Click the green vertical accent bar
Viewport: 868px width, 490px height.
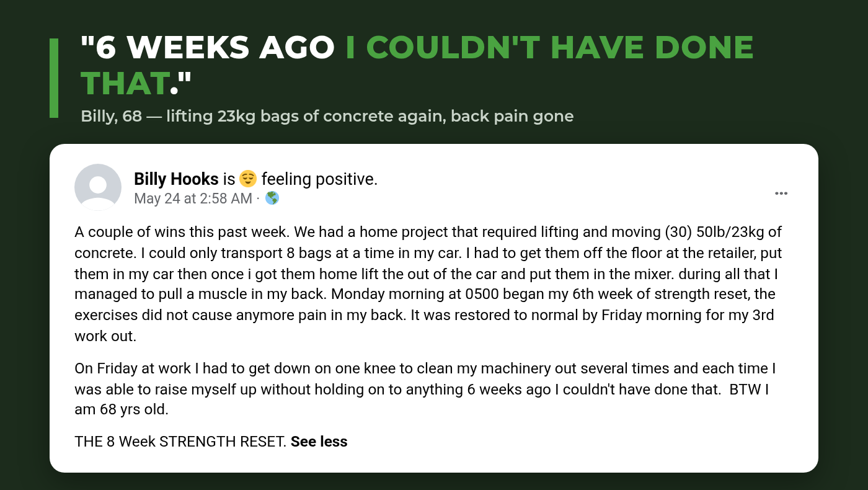point(54,78)
